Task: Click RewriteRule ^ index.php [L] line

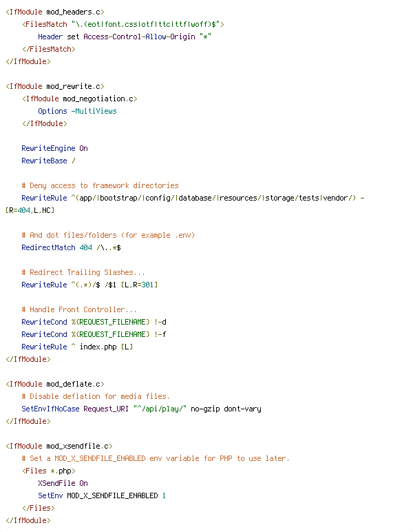Action: (x=77, y=347)
